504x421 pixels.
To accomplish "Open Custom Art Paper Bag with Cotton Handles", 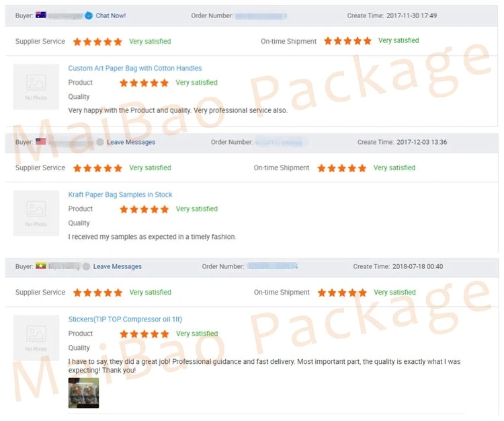I will click(135, 68).
